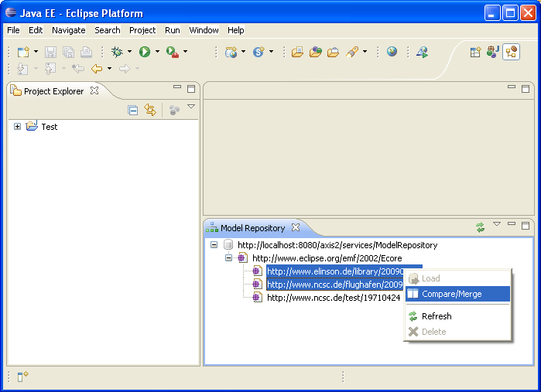Click the green Run button icon
This screenshot has width=541, height=392.
(x=145, y=52)
